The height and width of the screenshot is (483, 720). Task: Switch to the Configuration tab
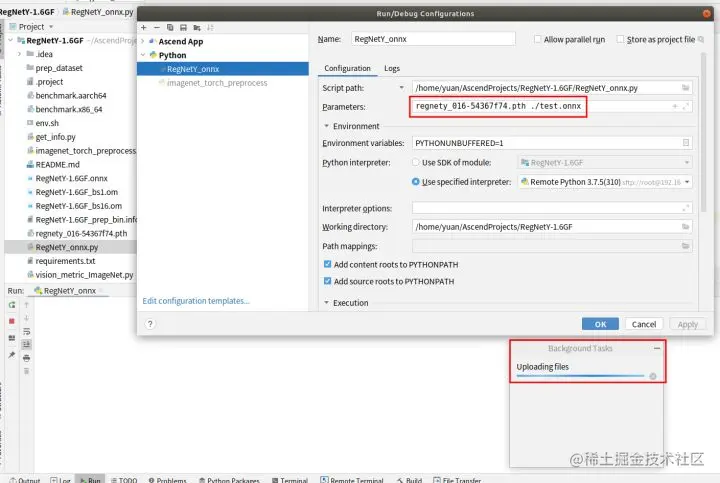(347, 68)
